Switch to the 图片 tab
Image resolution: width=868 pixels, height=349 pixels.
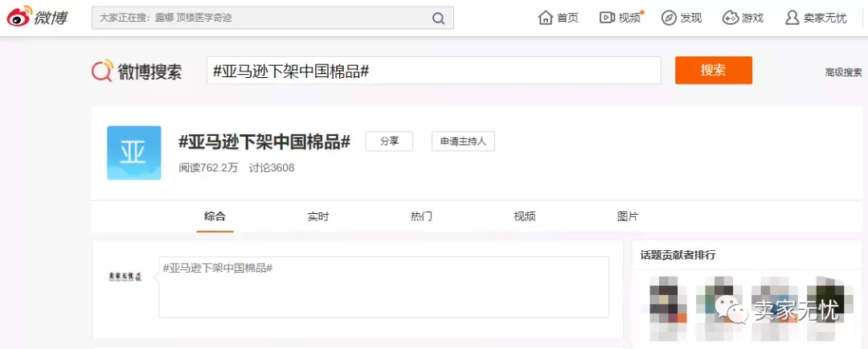point(628,216)
